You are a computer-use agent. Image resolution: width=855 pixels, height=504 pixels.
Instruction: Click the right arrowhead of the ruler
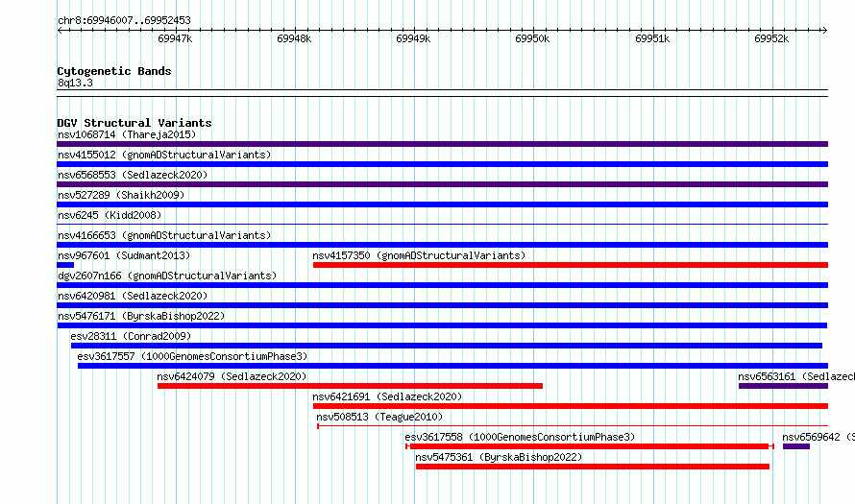coord(824,31)
